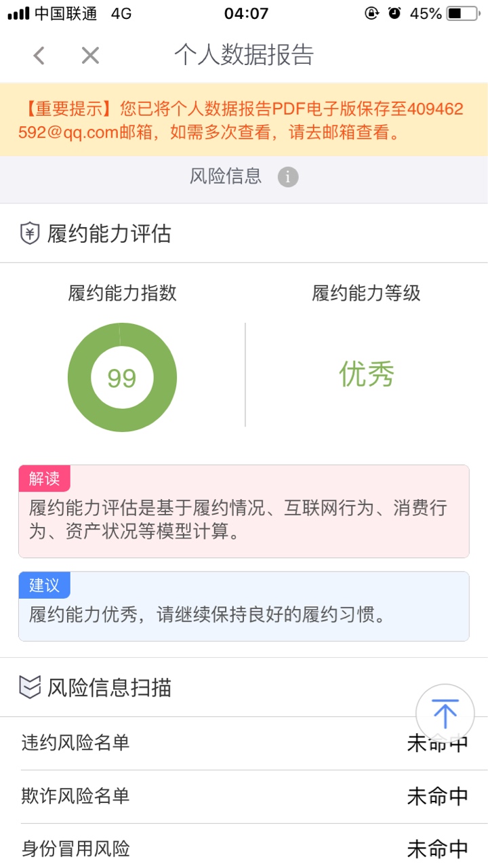Open the 风险信息 info icon

click(x=288, y=178)
